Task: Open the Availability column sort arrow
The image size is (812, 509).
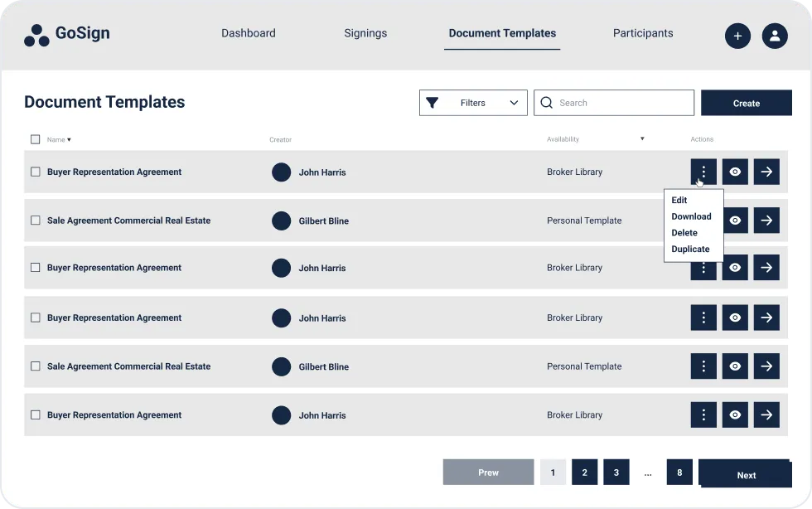Action: (x=642, y=139)
